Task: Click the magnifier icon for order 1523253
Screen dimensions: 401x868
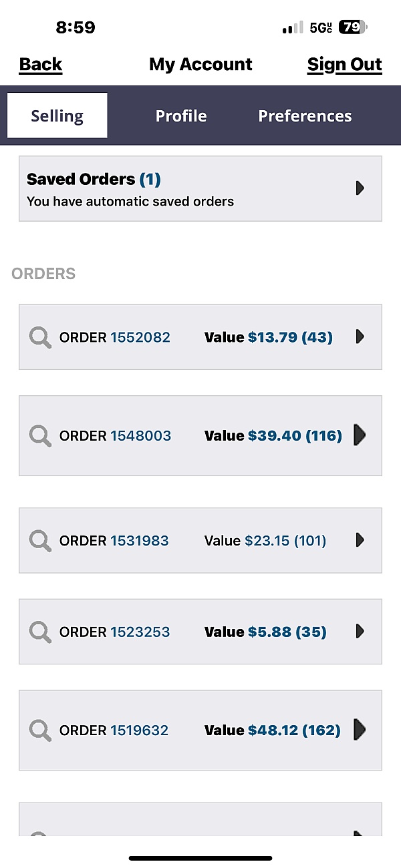Action: click(41, 632)
